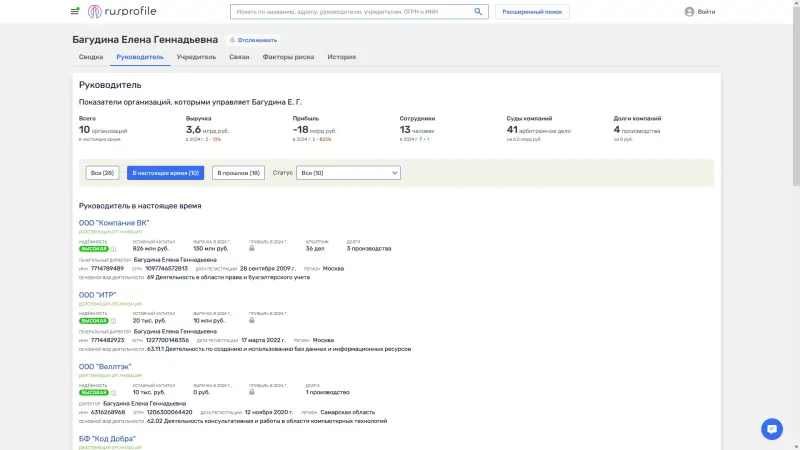Click the profit lock icon for ООО "Компания ВК"
The image size is (800, 450).
252,248
